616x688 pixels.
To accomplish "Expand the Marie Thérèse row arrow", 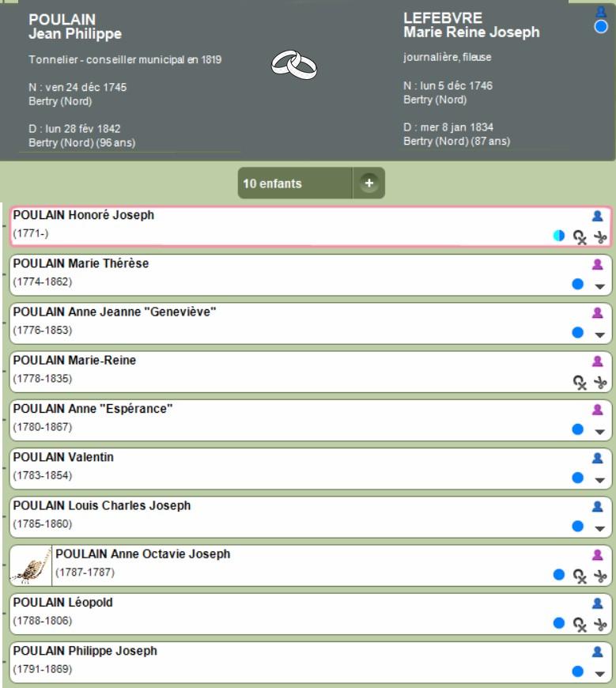I will tap(599, 286).
